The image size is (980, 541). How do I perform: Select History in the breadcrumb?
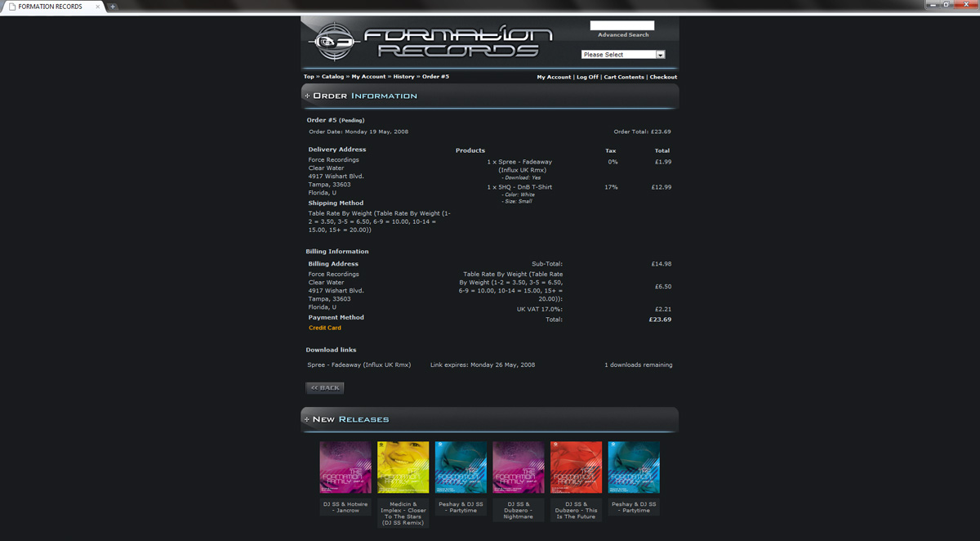point(403,77)
